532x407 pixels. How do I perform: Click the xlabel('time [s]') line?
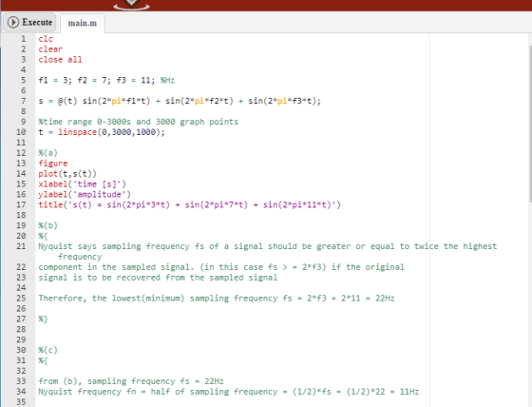[x=82, y=184]
